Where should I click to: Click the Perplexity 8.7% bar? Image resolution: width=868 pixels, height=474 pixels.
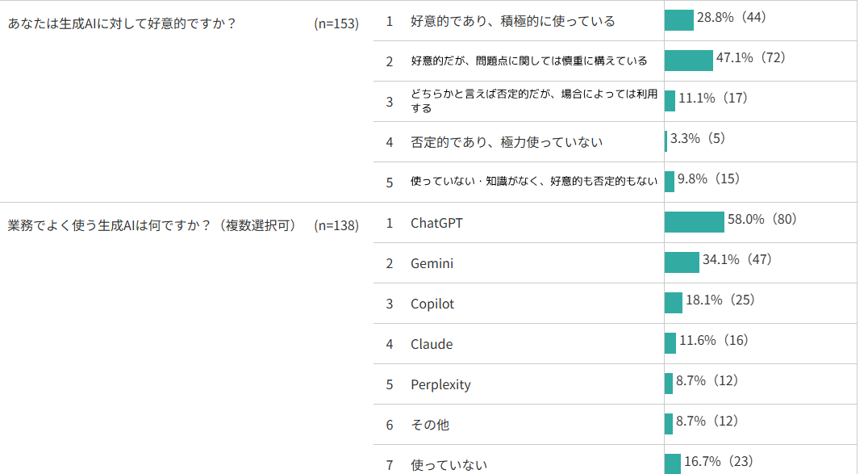(x=669, y=384)
